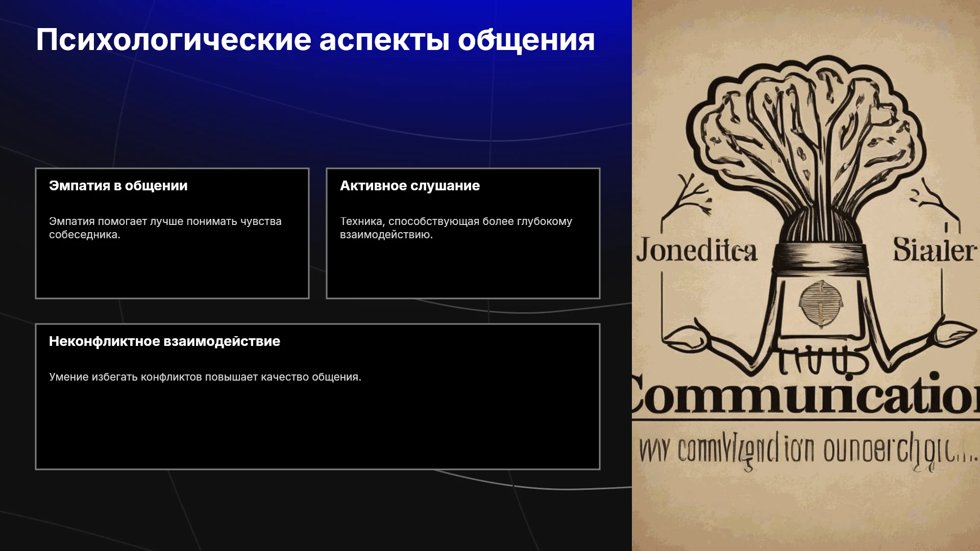Click the Siailer label in the image
980x551 pixels.
[934, 250]
